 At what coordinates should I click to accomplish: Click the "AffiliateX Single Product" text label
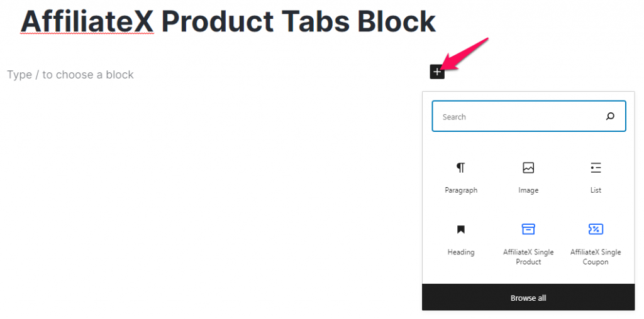pyautogui.click(x=528, y=257)
